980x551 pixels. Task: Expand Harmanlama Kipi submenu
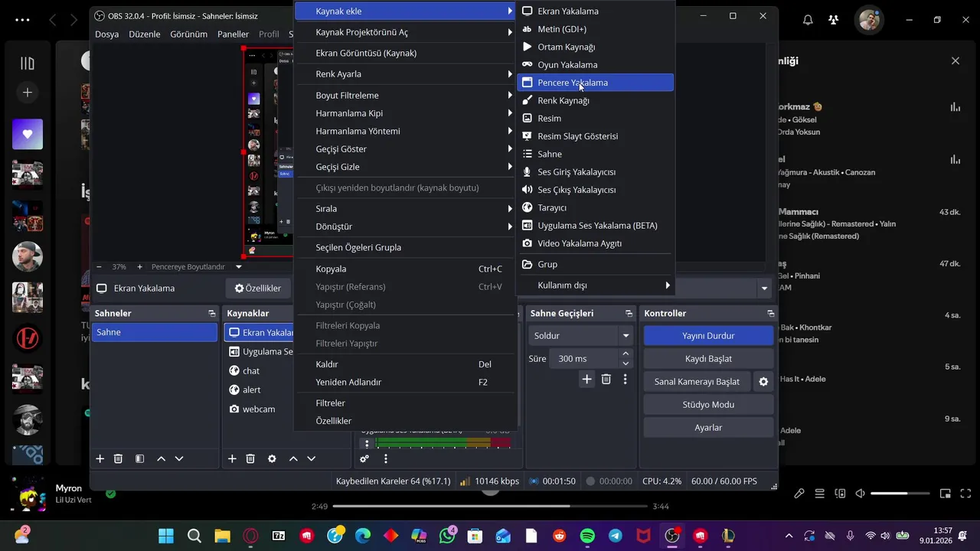pyautogui.click(x=406, y=113)
